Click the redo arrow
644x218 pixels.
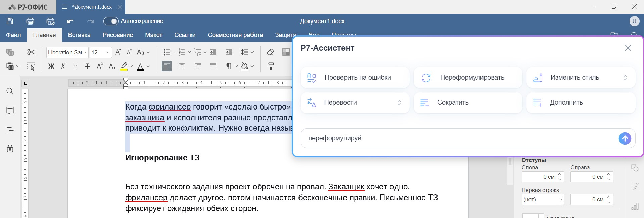point(91,21)
